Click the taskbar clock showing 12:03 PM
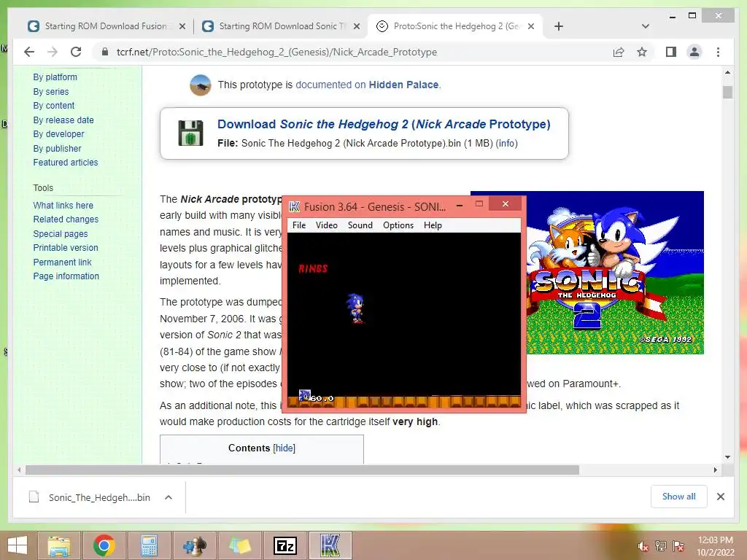Screen dimensions: 747x560 pos(716,546)
